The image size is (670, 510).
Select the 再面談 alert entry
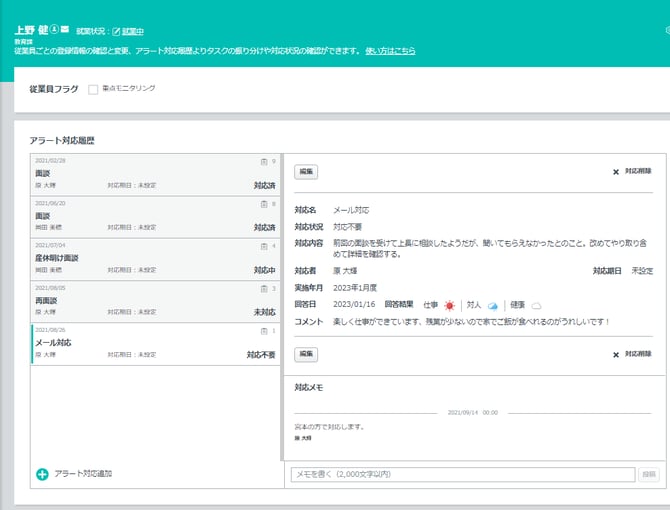click(x=156, y=302)
